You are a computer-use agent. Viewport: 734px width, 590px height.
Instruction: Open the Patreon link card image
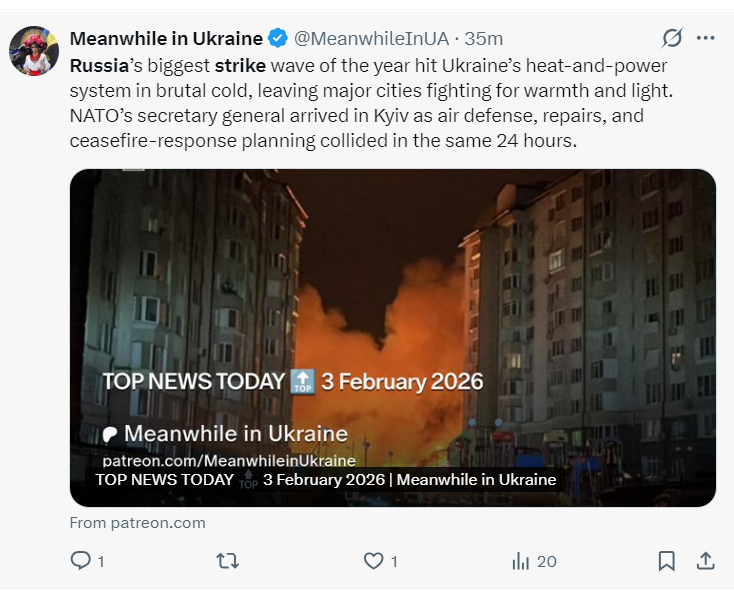[393, 338]
